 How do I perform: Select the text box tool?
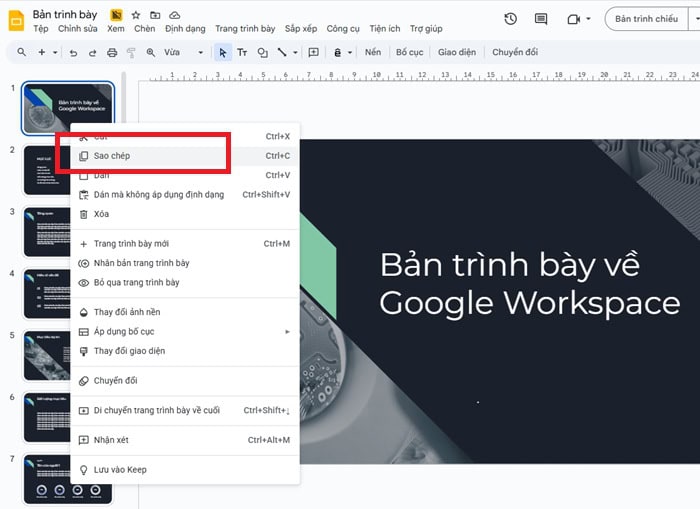coord(243,52)
